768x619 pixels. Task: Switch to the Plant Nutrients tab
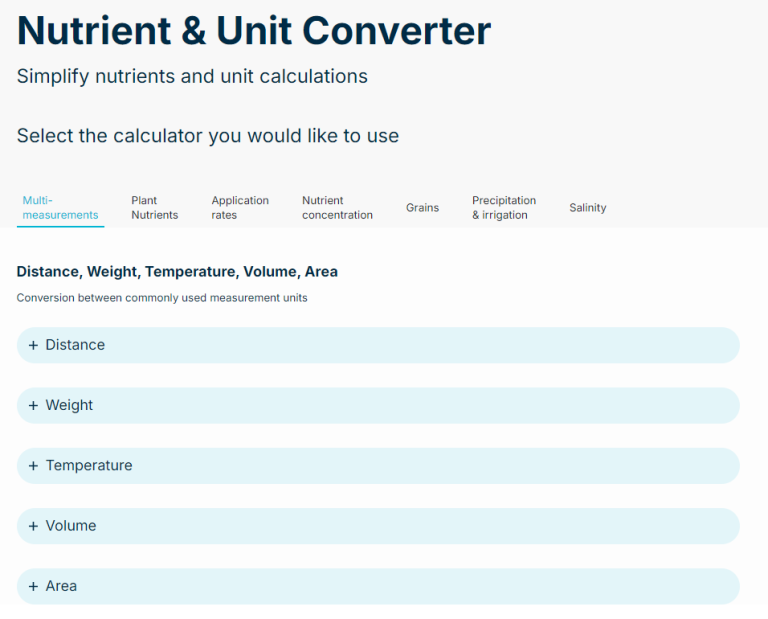click(x=154, y=207)
